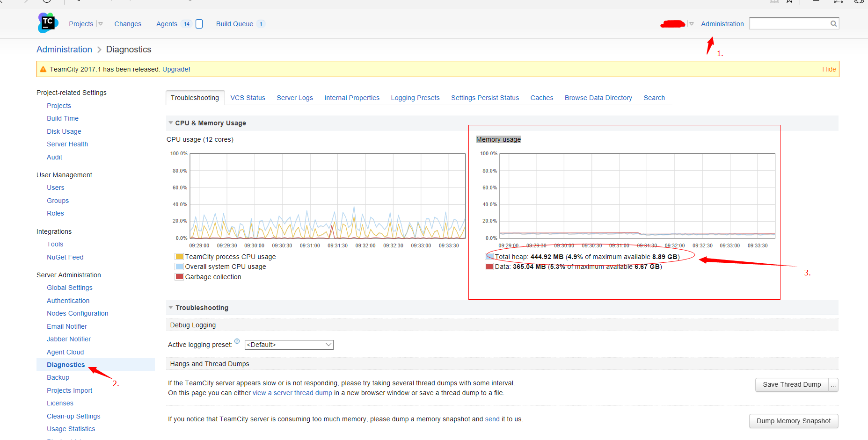The height and width of the screenshot is (440, 868).
Task: Open Email Notifier settings
Action: pyautogui.click(x=67, y=326)
